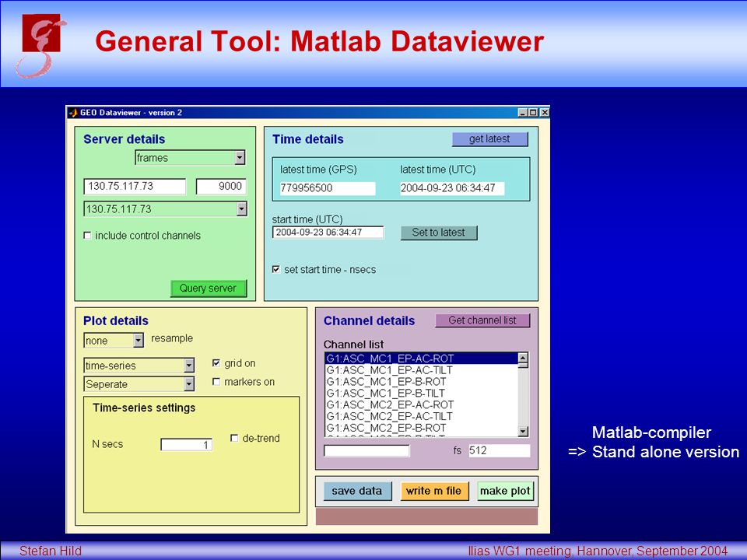Click the Set to latest button
The height and width of the screenshot is (560, 747).
[438, 233]
